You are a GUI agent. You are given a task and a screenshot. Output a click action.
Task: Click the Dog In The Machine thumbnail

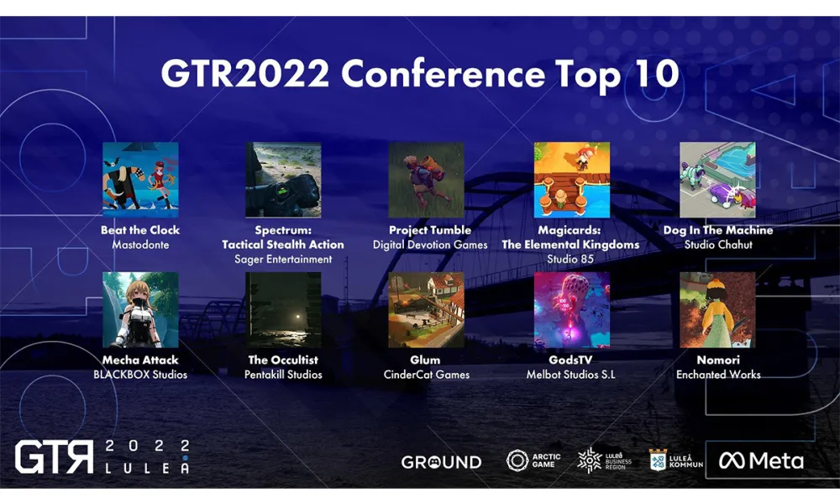(x=718, y=180)
